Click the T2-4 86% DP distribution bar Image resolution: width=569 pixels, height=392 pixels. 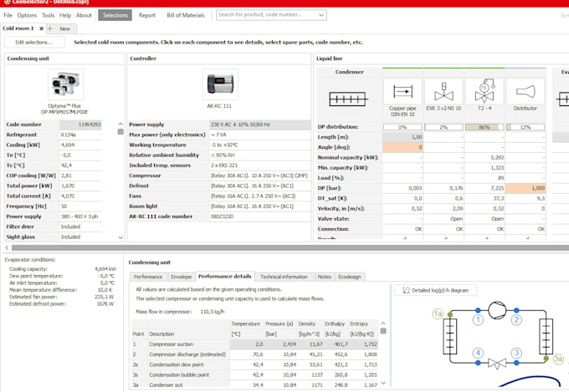(x=484, y=127)
